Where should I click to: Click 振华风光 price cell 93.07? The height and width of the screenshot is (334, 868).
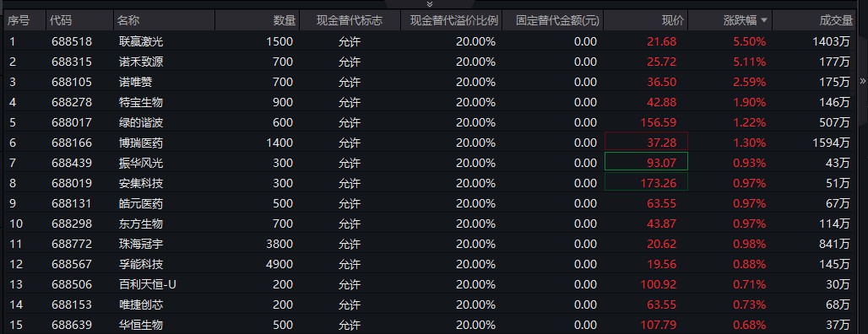646,163
